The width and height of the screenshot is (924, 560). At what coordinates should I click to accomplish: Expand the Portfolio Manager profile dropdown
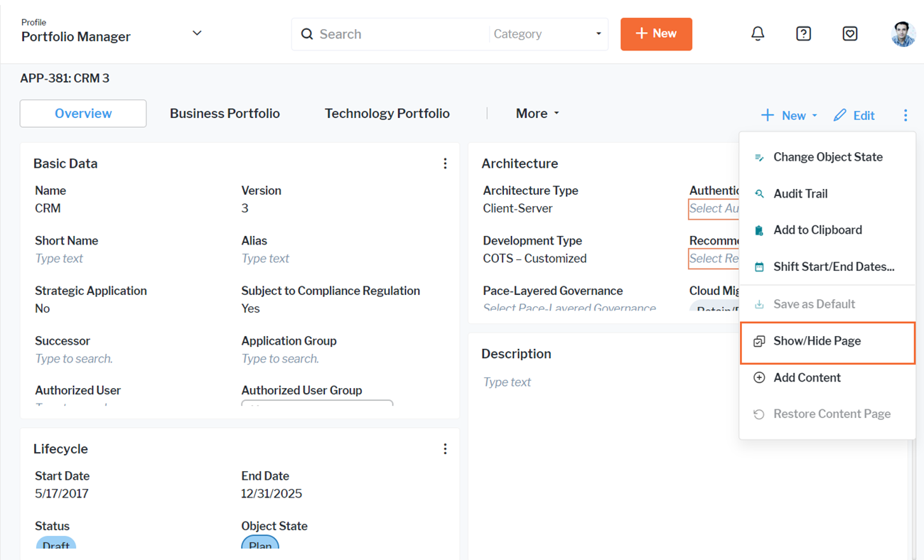197,33
